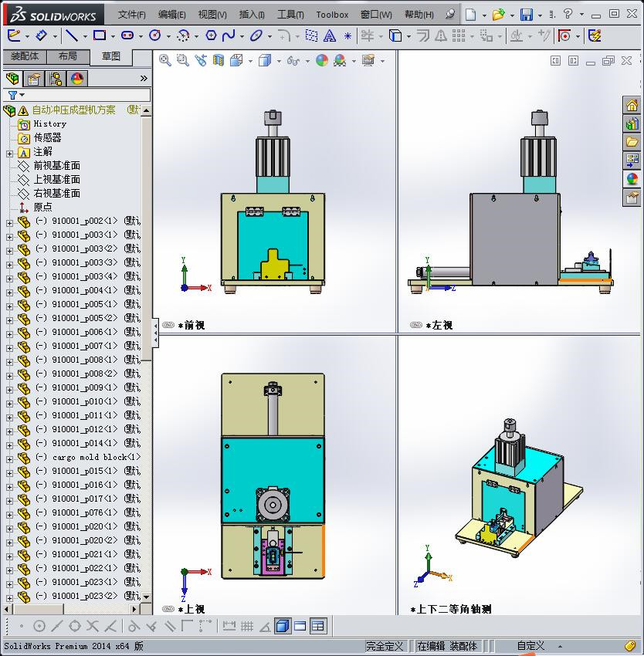Select the Line sketch tool
This screenshot has width=644, height=656.
72,36
